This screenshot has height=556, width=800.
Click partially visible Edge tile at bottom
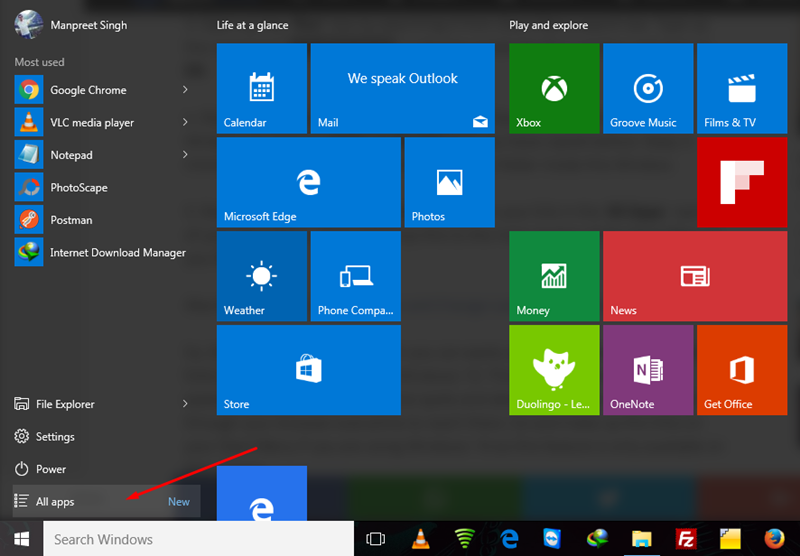[262, 493]
